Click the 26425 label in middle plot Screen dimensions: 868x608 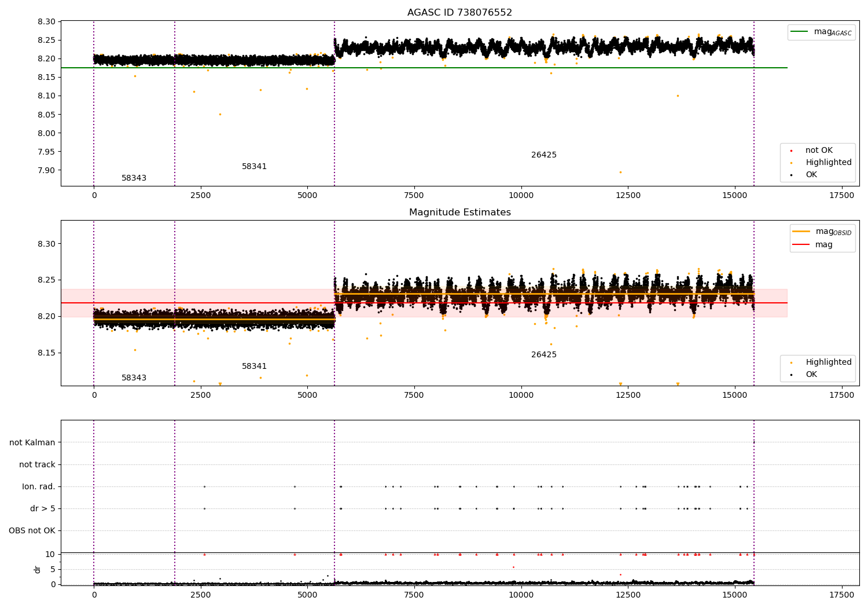[x=543, y=355]
